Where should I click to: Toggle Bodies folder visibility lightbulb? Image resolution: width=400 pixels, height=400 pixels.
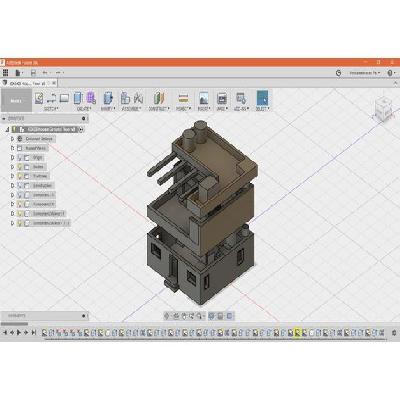20,167
